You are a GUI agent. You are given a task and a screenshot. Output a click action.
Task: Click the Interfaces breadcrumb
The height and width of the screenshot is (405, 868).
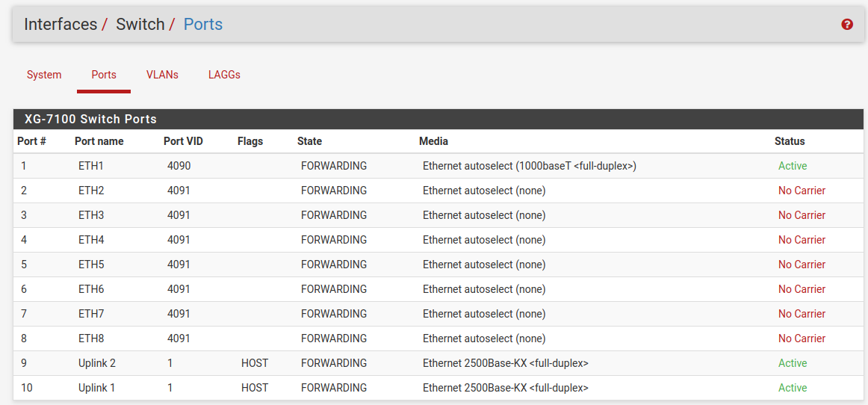[x=61, y=24]
